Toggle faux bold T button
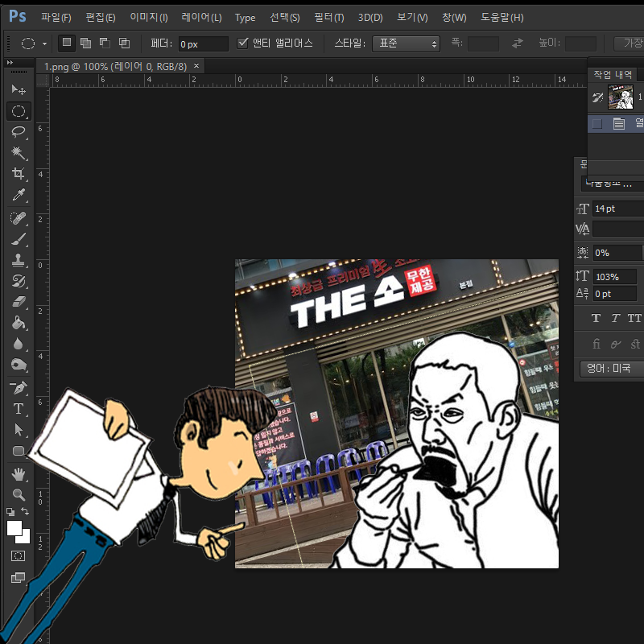 pyautogui.click(x=596, y=318)
